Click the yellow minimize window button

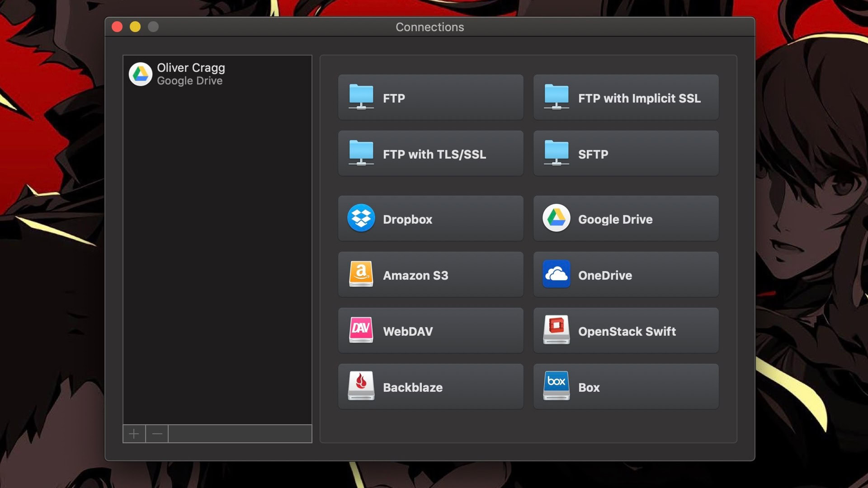click(135, 27)
